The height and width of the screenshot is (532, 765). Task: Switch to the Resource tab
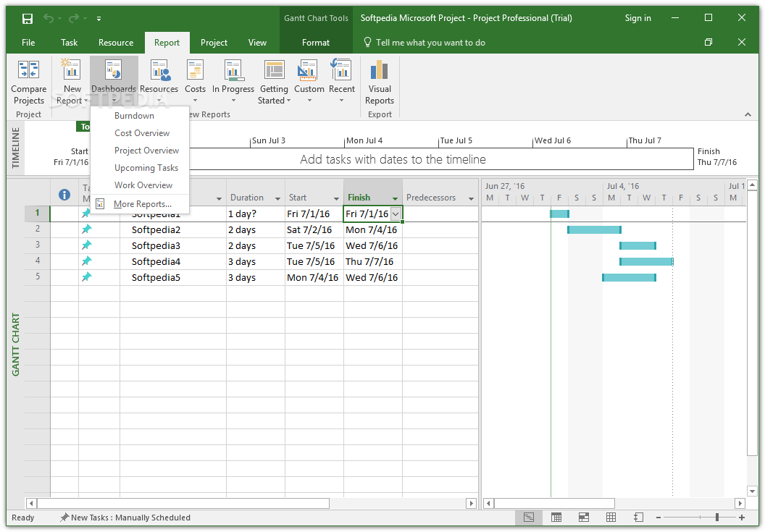point(116,43)
